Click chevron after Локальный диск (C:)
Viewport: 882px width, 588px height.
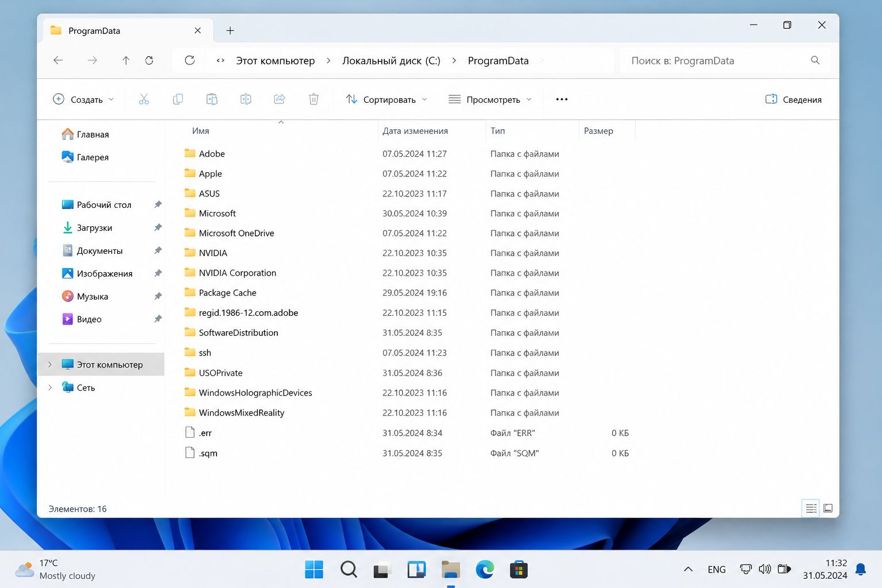pos(454,60)
